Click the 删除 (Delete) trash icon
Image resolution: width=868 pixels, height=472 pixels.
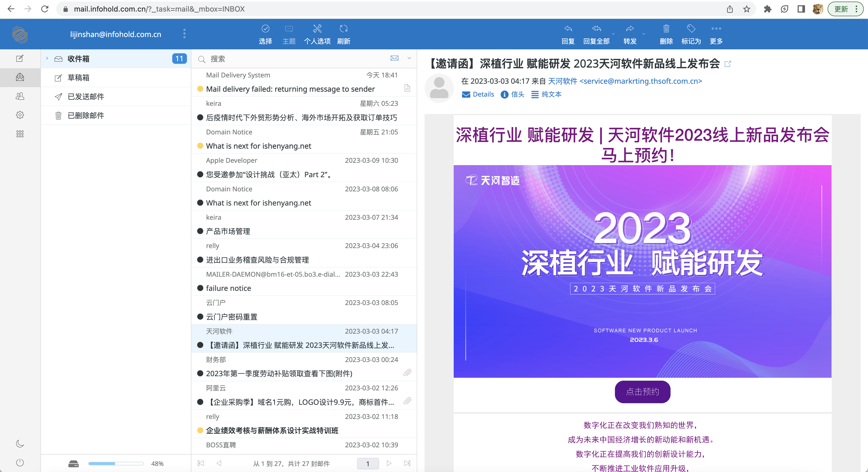click(666, 34)
